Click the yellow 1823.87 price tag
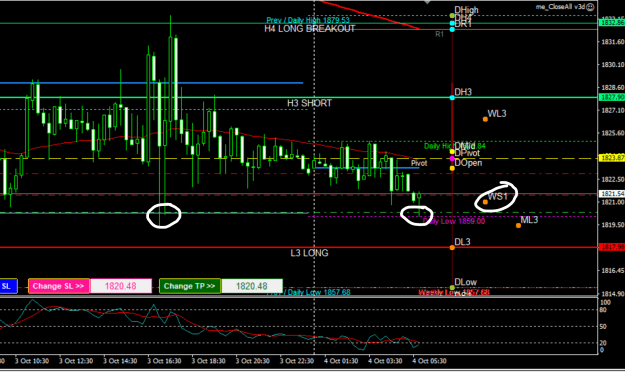The width and height of the screenshot is (625, 372). pos(612,158)
